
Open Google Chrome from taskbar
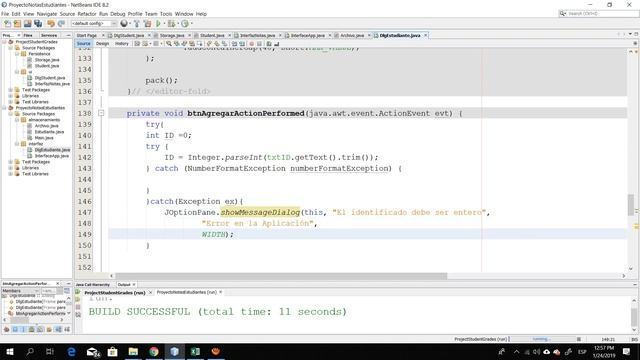click(154, 351)
